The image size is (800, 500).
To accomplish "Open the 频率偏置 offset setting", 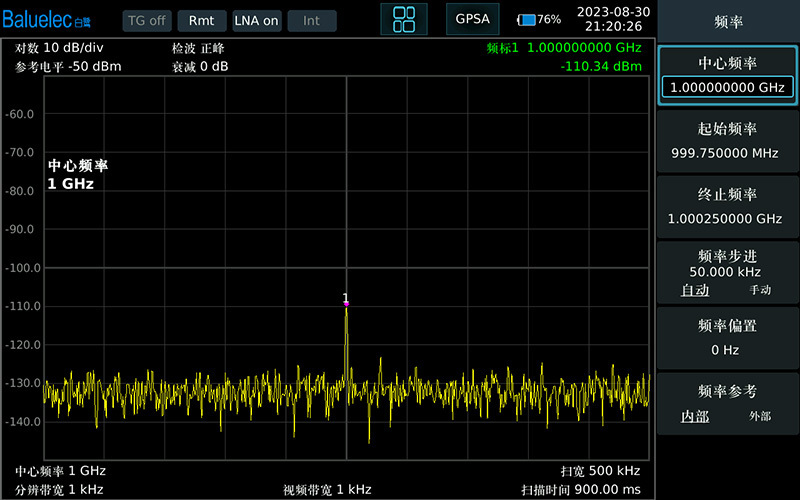I will coord(727,338).
